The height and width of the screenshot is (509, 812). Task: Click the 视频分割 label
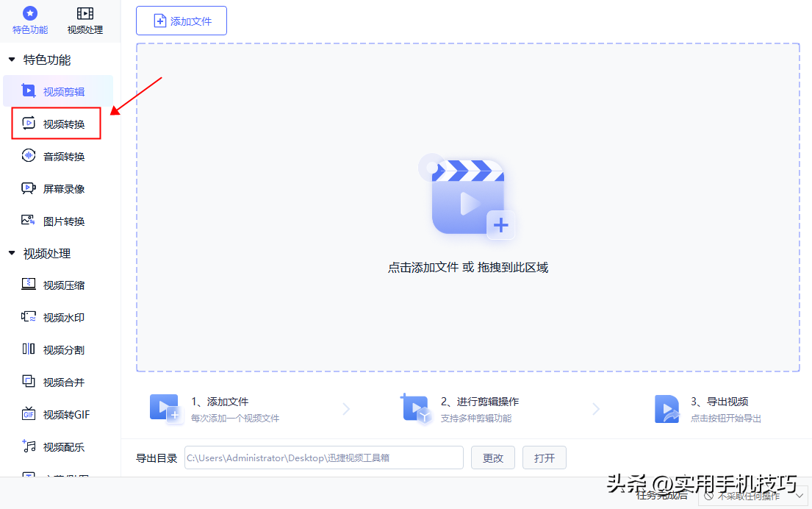coord(64,350)
